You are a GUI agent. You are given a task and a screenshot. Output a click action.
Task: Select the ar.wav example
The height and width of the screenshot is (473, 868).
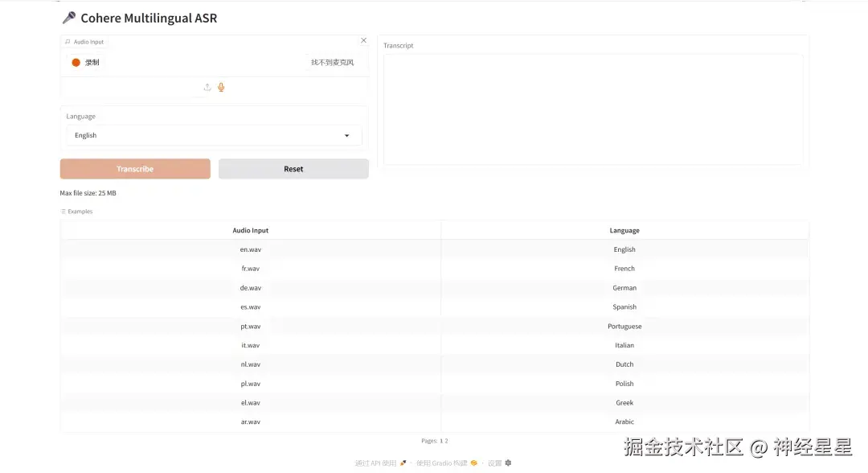(250, 422)
